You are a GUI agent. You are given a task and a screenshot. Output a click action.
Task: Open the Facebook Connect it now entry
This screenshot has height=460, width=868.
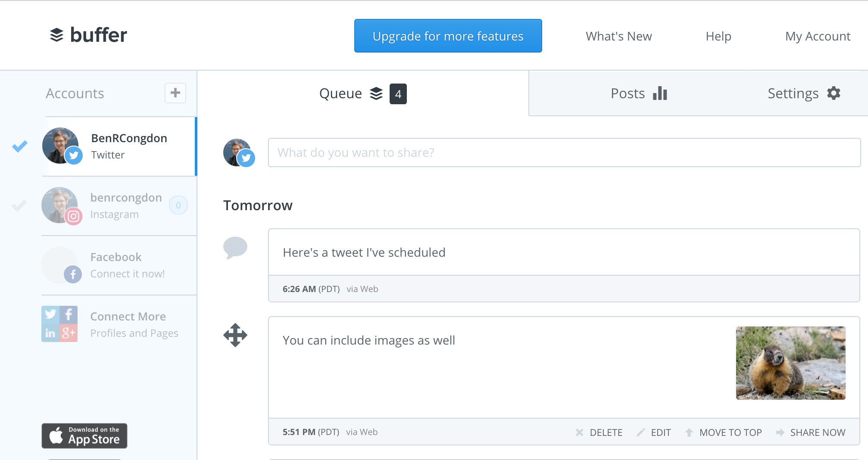pyautogui.click(x=116, y=265)
